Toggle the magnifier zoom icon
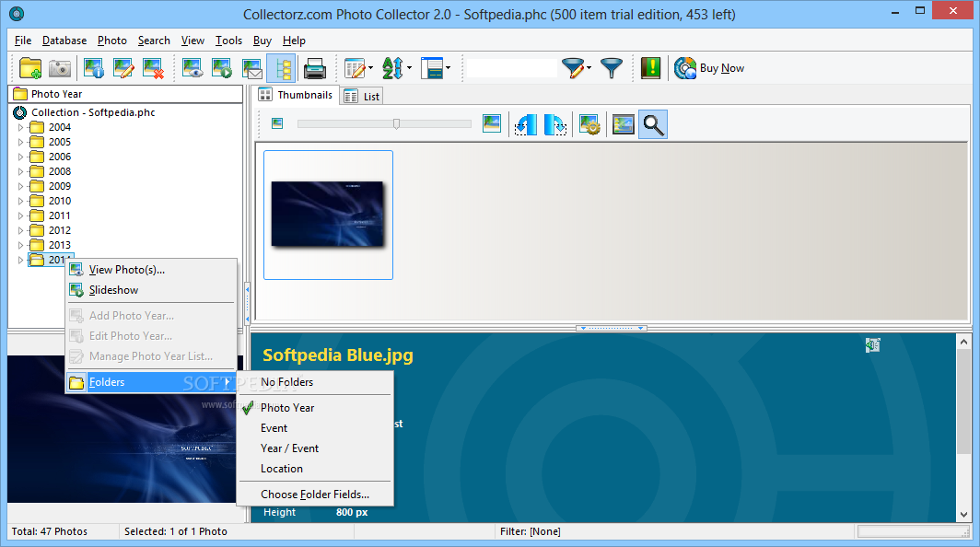The height and width of the screenshot is (547, 980). (x=653, y=124)
